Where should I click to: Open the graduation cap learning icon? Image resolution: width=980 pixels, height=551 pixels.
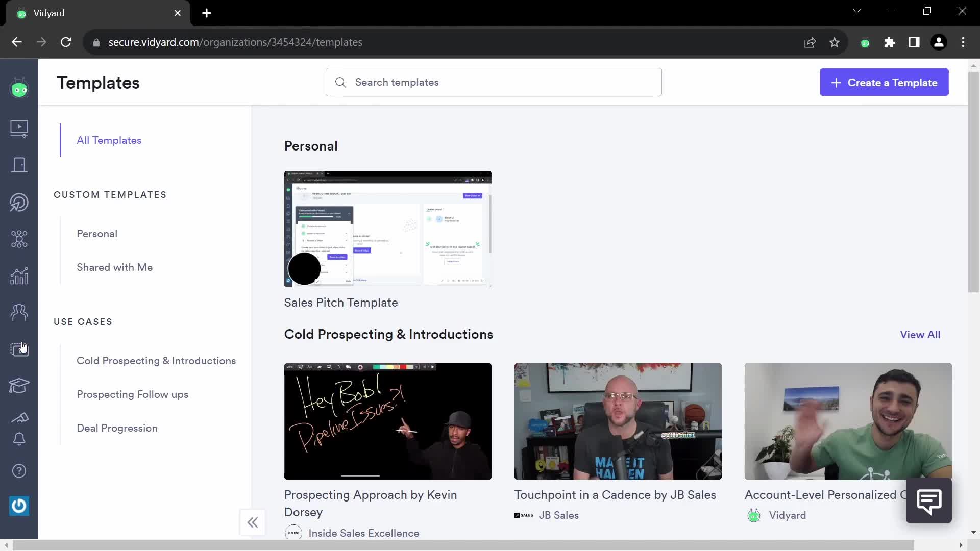[x=19, y=386]
